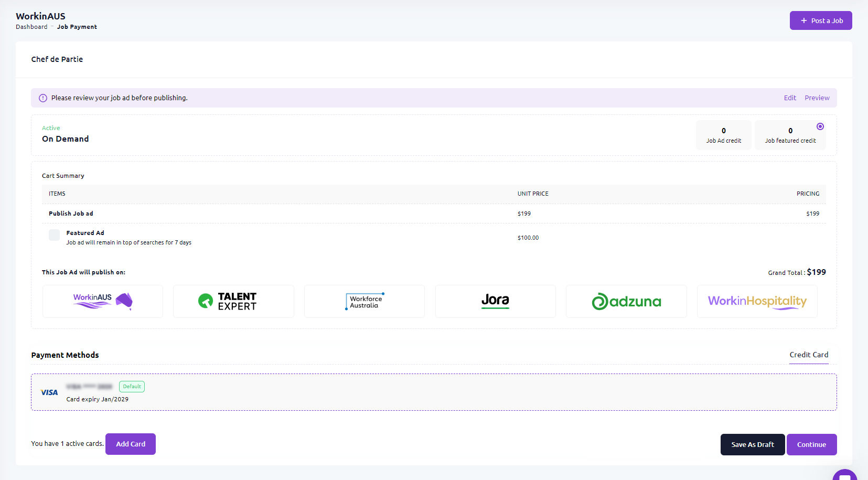Select the Visa card expiring Jan/2029
868x480 pixels.
click(x=434, y=392)
